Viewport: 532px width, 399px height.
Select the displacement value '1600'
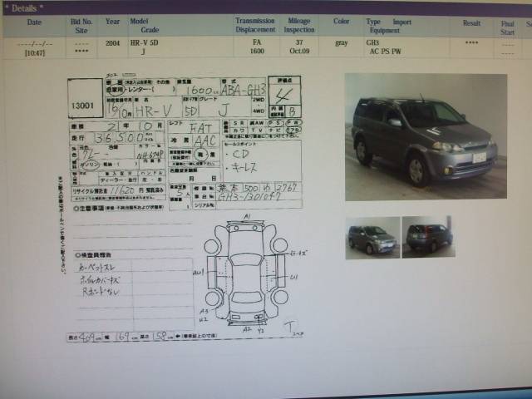(257, 51)
